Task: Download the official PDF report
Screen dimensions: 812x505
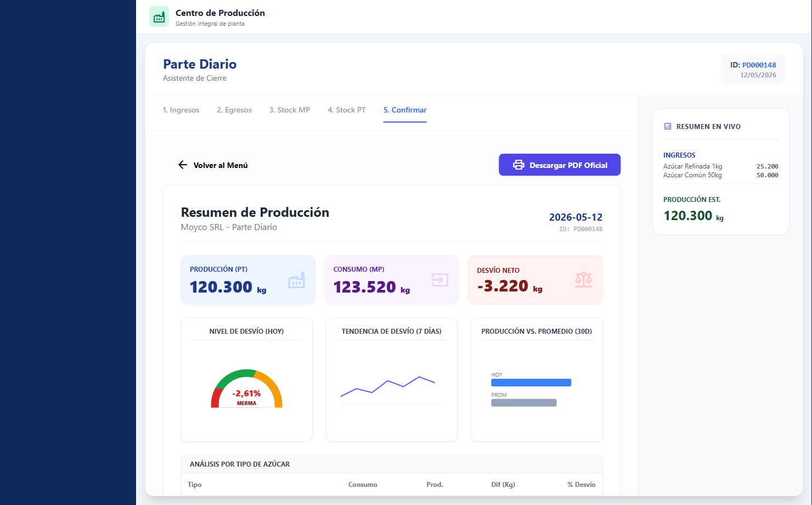Action: 560,165
